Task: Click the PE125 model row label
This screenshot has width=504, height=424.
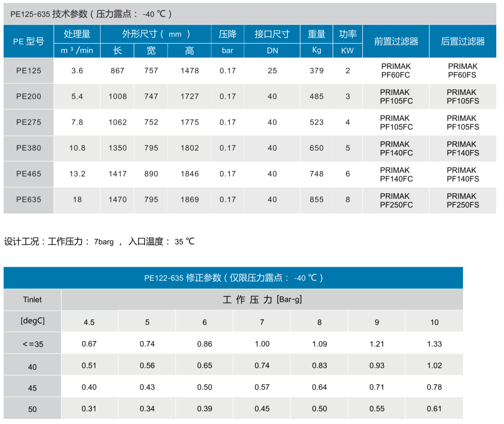Action: [x=28, y=71]
